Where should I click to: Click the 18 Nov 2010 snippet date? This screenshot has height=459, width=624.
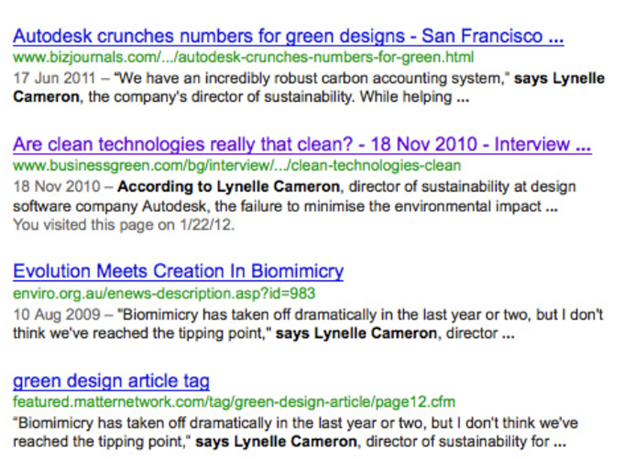57,186
